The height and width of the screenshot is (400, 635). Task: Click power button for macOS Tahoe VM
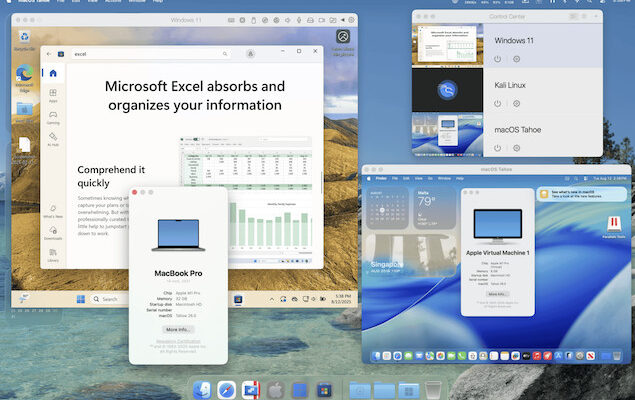pos(498,148)
